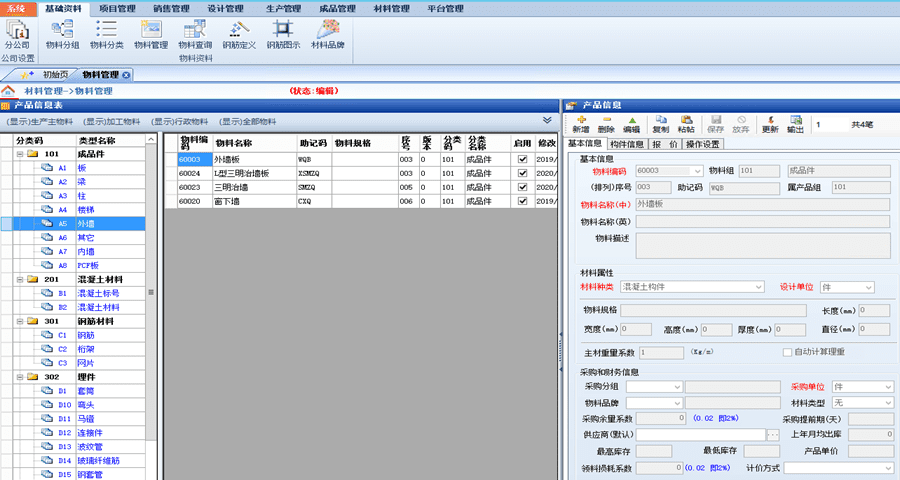Open 材料品牌 from the ribbon
This screenshot has width=900, height=480.
[328, 35]
